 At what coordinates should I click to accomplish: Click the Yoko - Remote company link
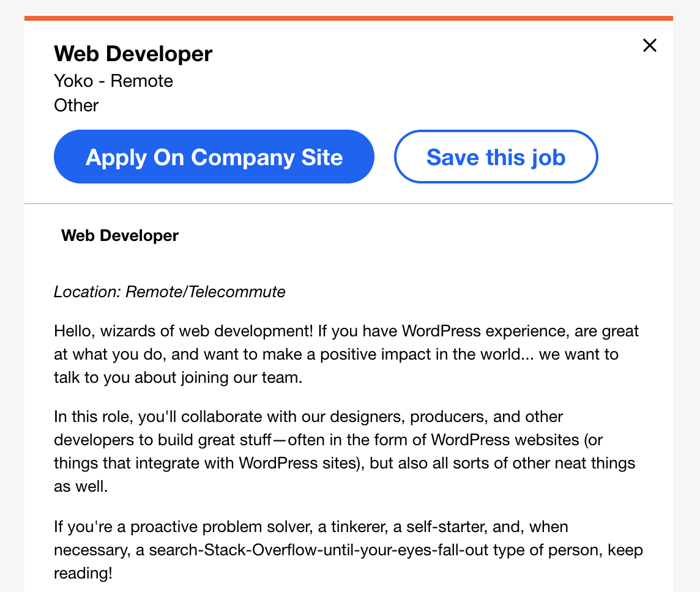[113, 81]
